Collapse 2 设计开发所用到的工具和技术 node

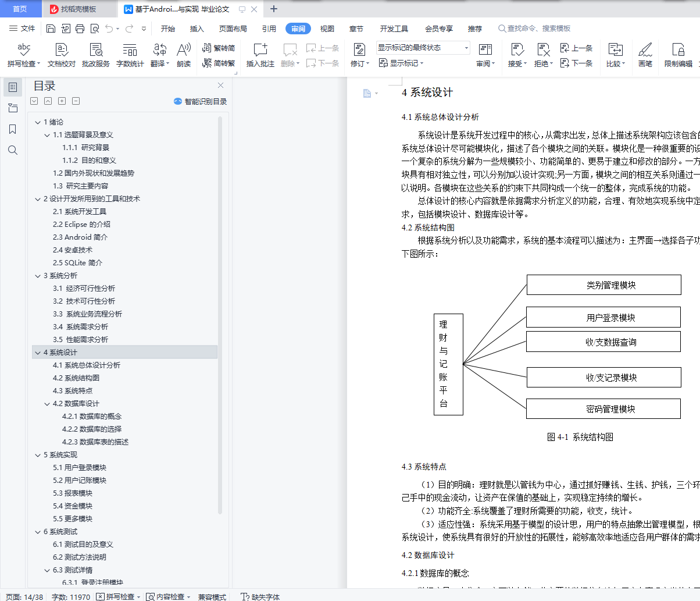coord(38,199)
